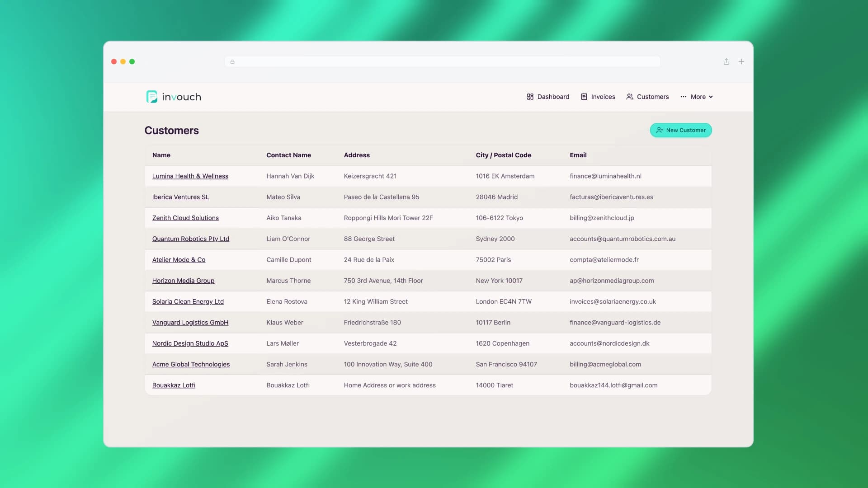The height and width of the screenshot is (488, 868).
Task: Click the Email column header
Action: [578, 155]
